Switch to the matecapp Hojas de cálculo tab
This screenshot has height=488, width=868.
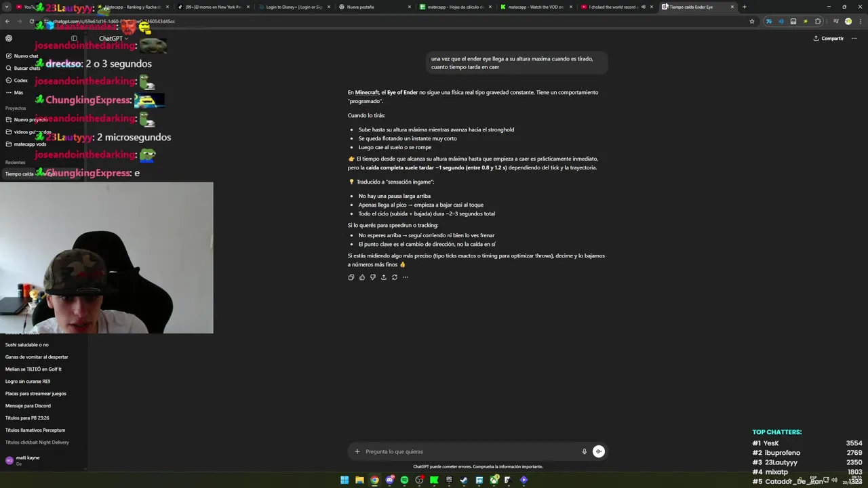455,7
